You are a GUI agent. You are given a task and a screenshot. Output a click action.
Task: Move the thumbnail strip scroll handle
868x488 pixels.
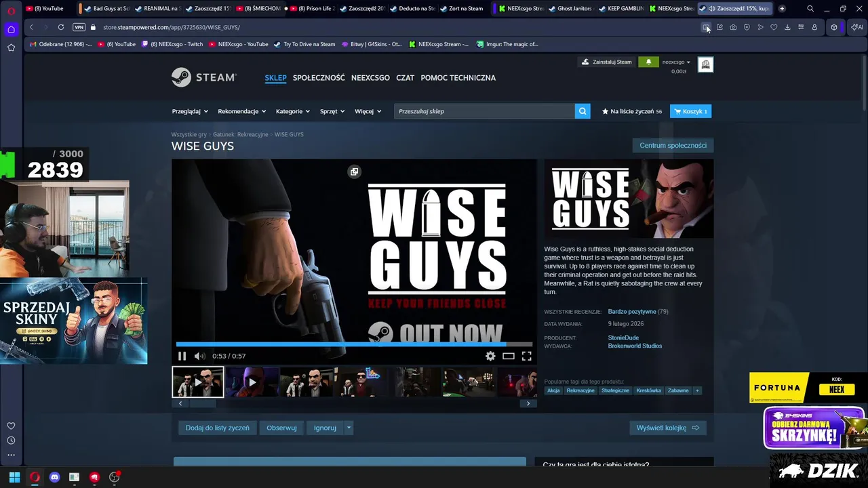202,403
